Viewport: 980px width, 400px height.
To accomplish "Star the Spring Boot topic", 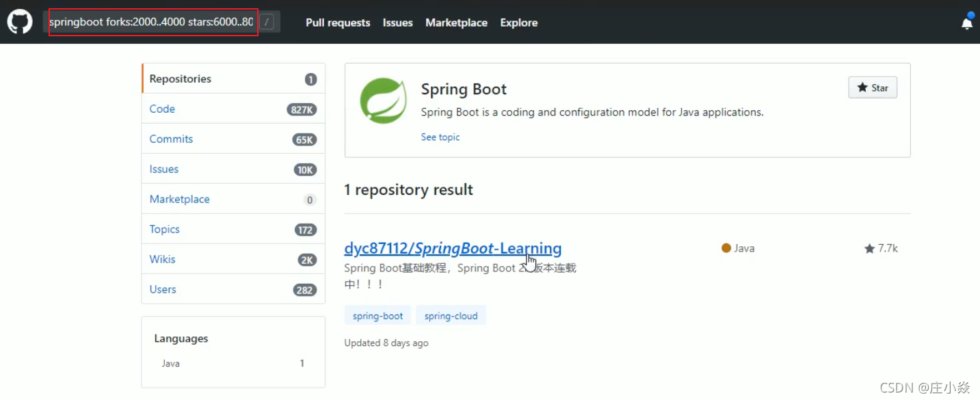I will (x=873, y=88).
